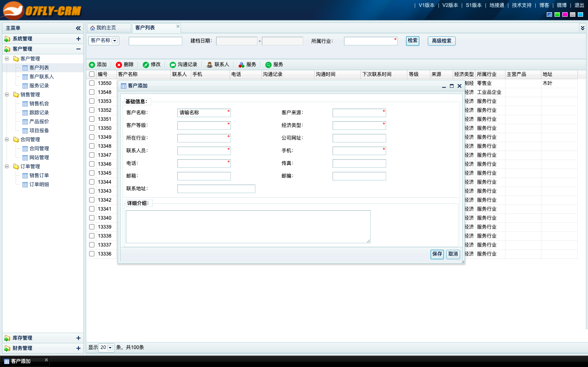Expand the 库存管理 section with plus
The width and height of the screenshot is (588, 367).
78,338
